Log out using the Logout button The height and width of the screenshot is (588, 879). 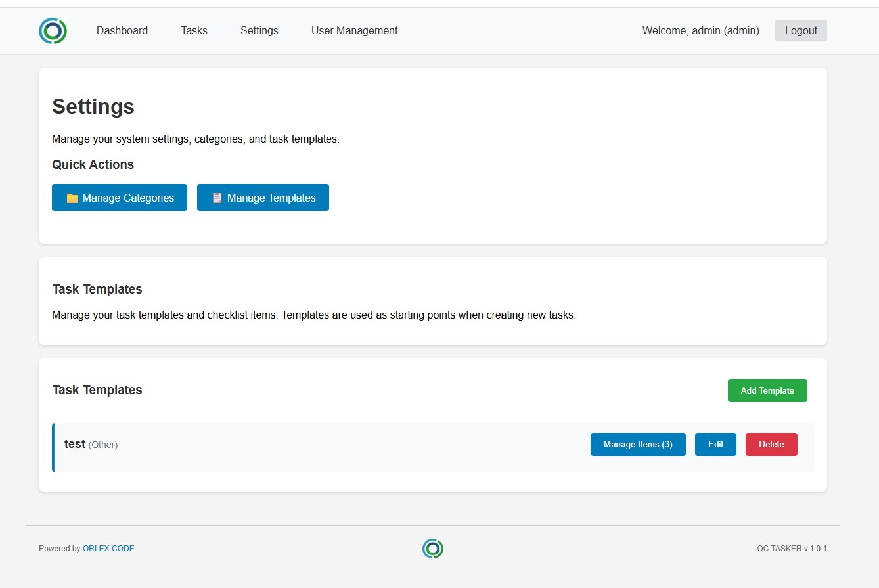[x=800, y=31]
